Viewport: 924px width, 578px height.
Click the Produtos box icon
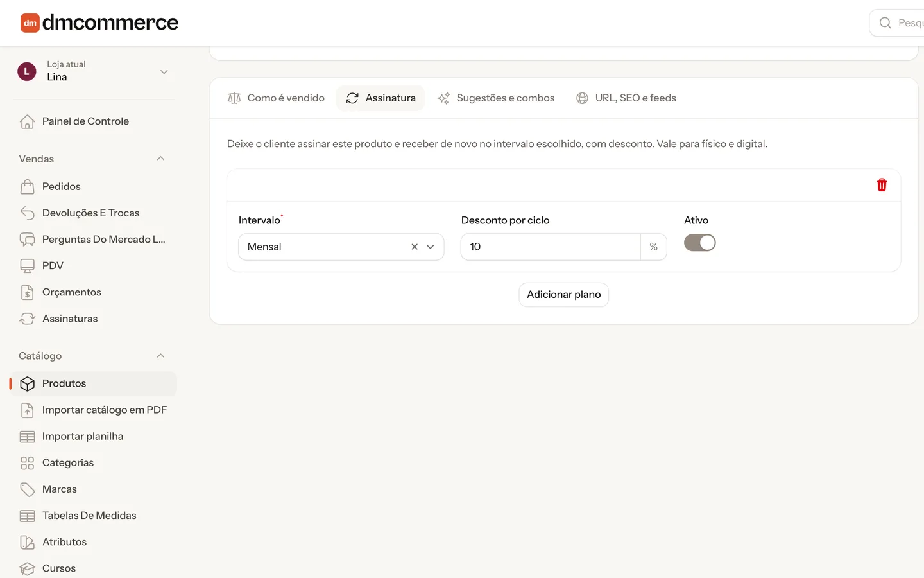click(x=27, y=383)
